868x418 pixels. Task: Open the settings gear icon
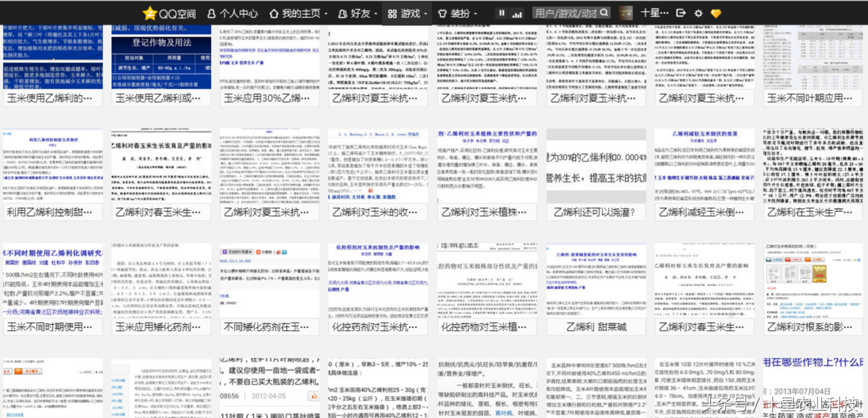point(698,13)
